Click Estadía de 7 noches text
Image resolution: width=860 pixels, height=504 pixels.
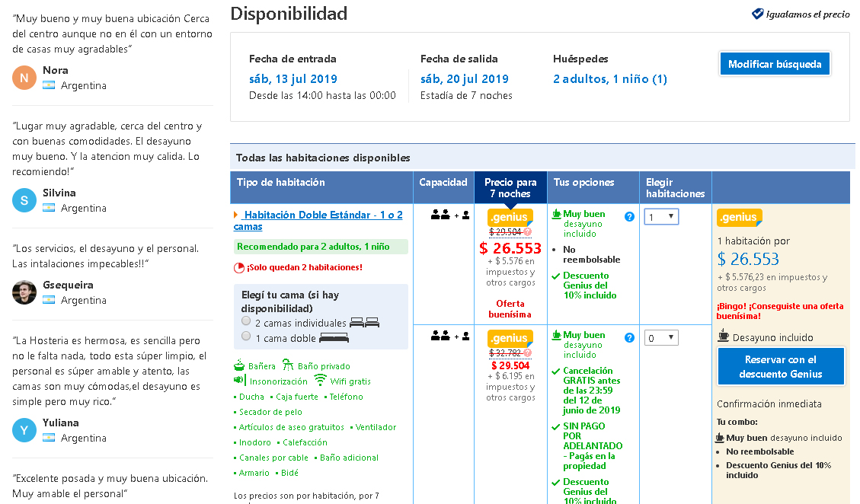point(466,95)
